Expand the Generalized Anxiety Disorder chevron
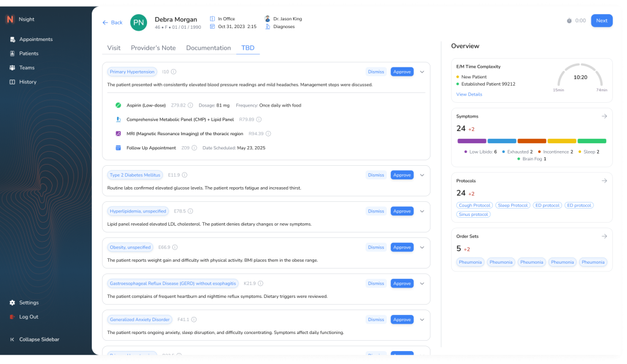Screen dimensions: 627x364 pos(422,319)
